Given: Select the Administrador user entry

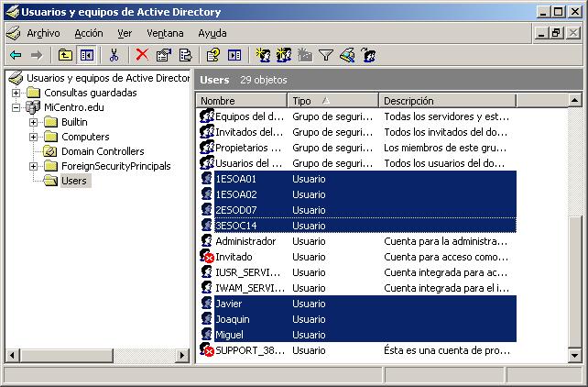Looking at the screenshot, I should click(x=245, y=241).
